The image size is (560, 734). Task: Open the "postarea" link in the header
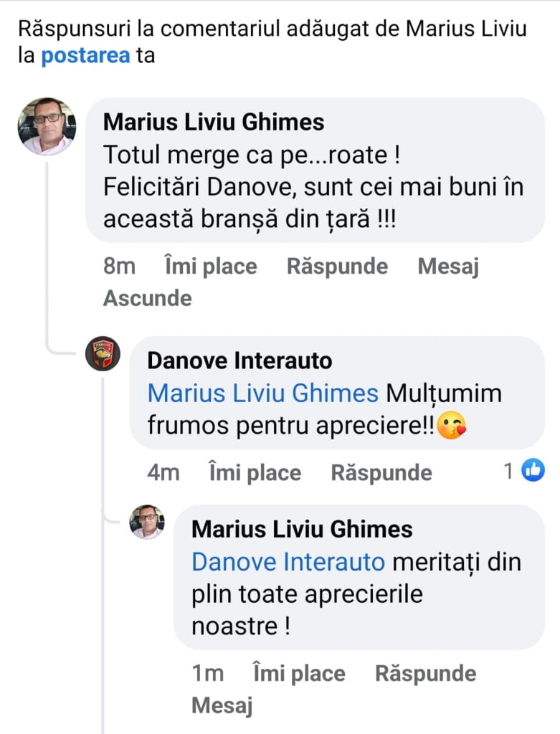[85, 56]
